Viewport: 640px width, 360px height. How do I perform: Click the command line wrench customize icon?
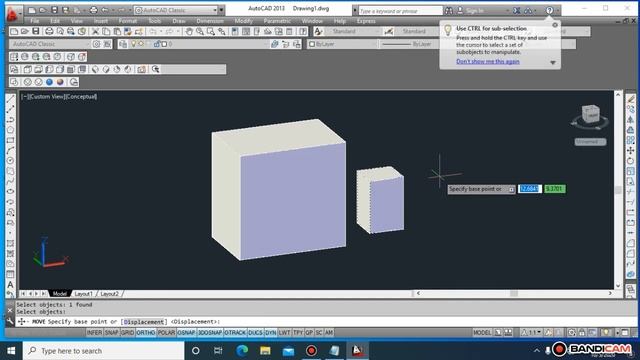10,322
